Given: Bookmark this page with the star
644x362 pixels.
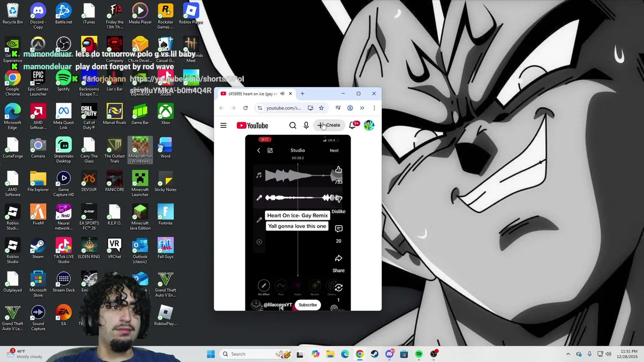Looking at the screenshot, I should (321, 108).
